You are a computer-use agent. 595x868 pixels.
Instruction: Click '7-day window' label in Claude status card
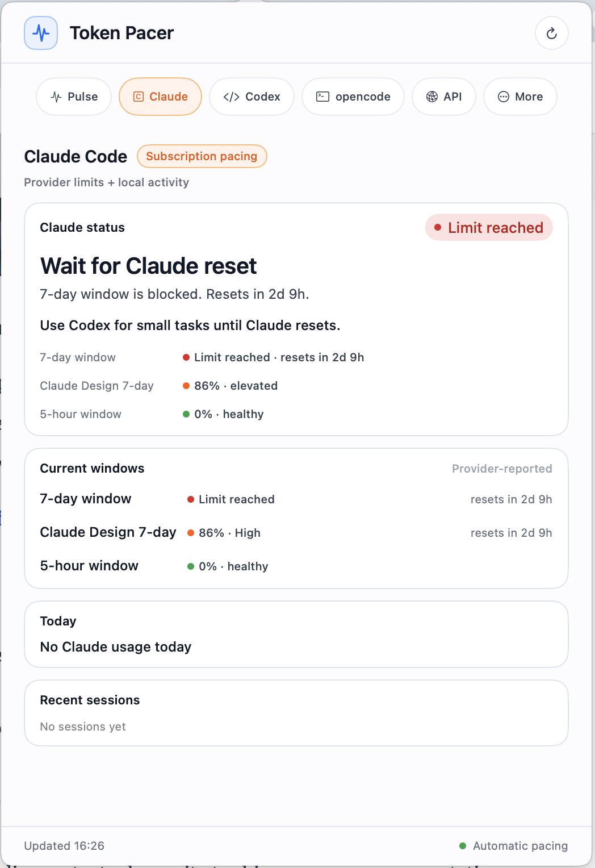pos(78,357)
